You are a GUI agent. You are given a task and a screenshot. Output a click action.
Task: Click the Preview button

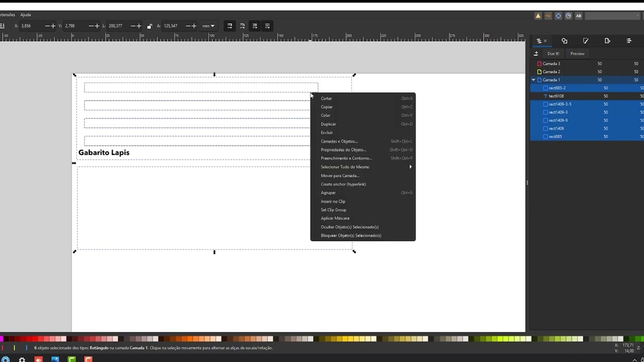coord(577,53)
